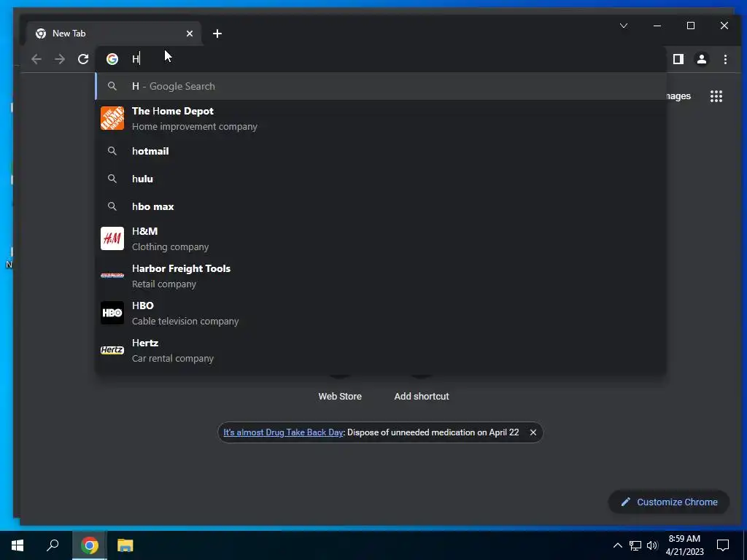This screenshot has width=747, height=560.
Task: Select 'Retail company' description text
Action: click(164, 284)
